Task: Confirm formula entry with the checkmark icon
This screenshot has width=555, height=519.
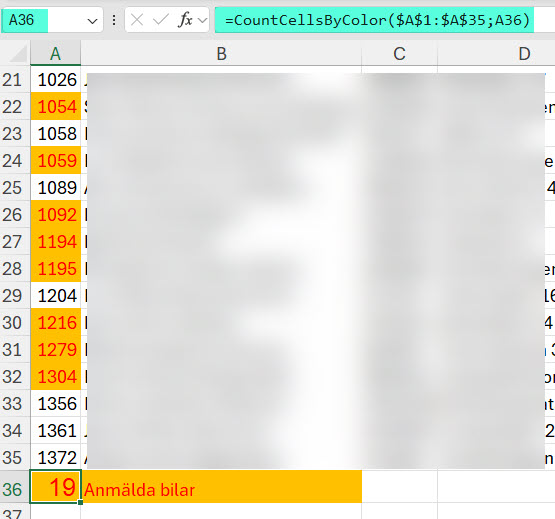Action: 160,20
